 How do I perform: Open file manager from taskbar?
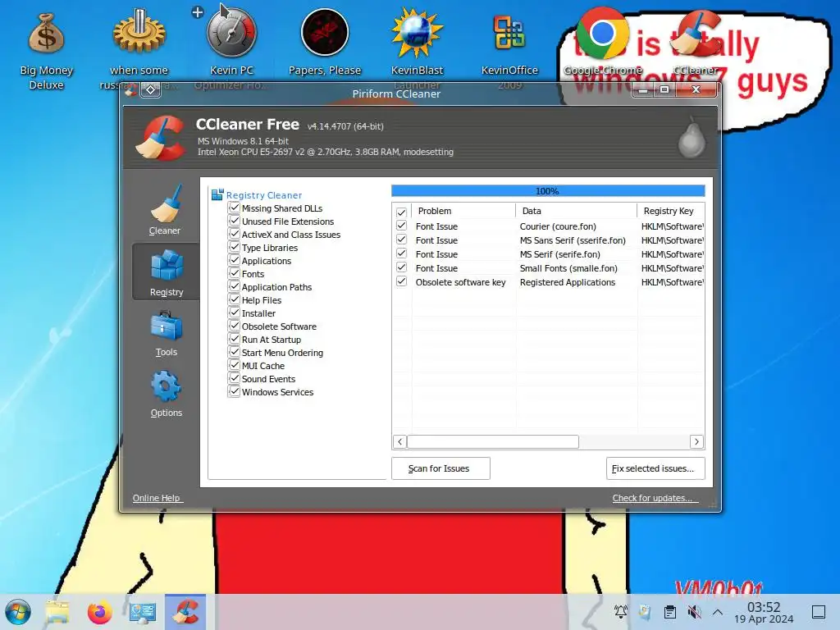(57, 612)
